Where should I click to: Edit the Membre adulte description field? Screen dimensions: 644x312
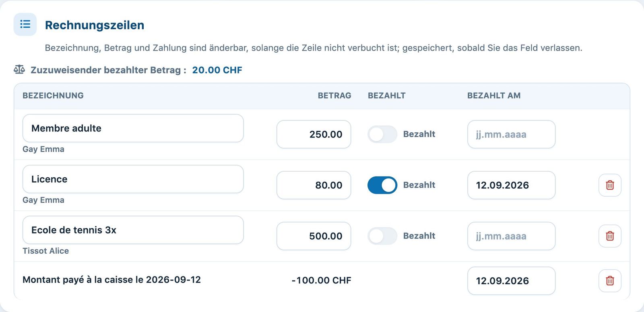(x=133, y=128)
